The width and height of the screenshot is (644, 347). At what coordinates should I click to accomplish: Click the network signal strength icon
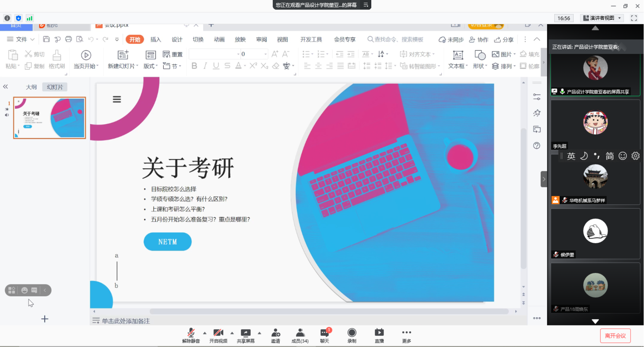click(x=29, y=18)
